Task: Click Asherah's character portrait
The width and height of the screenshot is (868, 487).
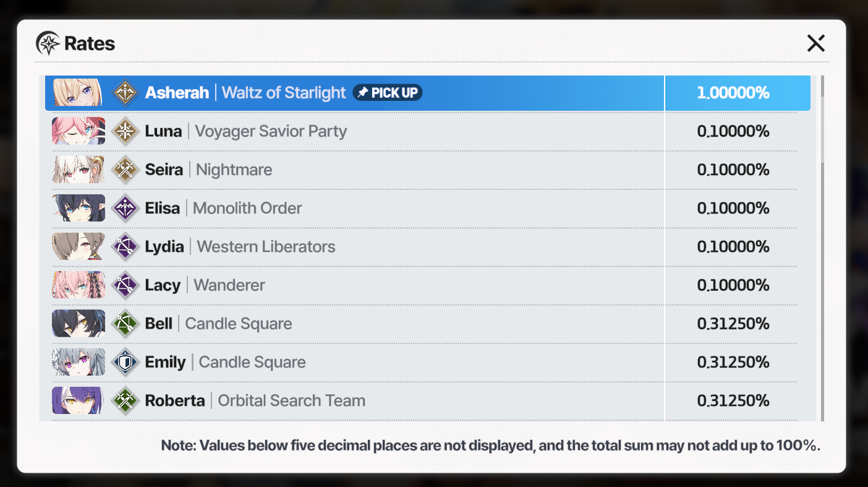Action: coord(78,93)
